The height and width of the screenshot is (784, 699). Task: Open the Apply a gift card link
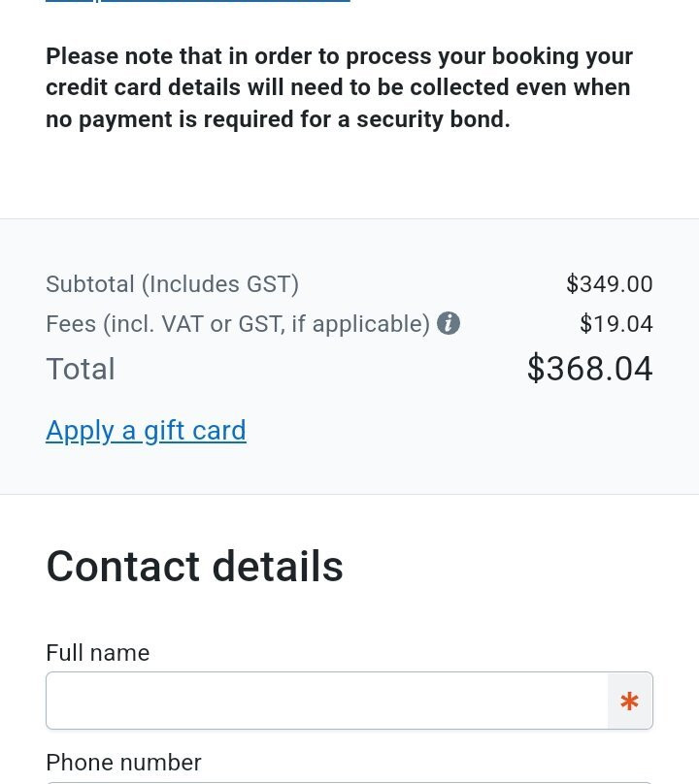coord(146,430)
